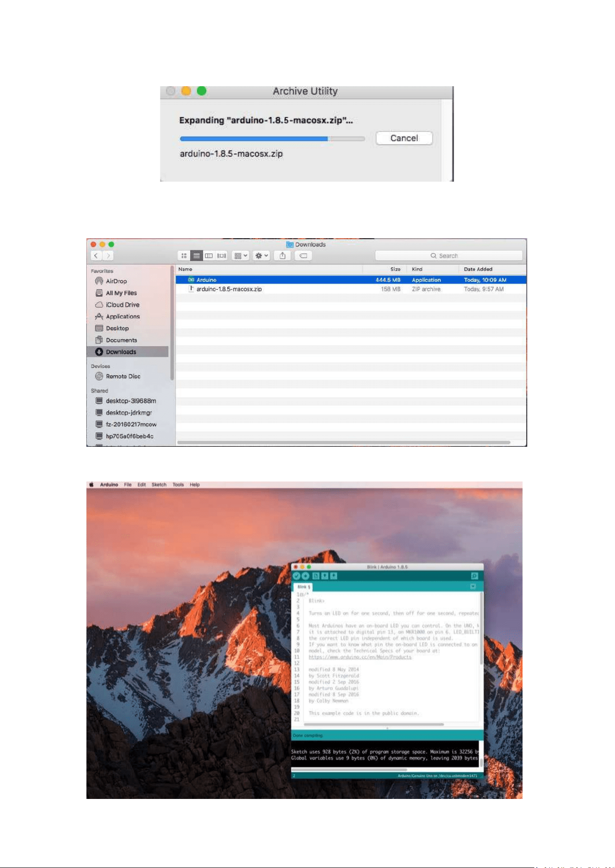Select the Blink sketch tab
This screenshot has width=615, height=868.
pos(304,587)
